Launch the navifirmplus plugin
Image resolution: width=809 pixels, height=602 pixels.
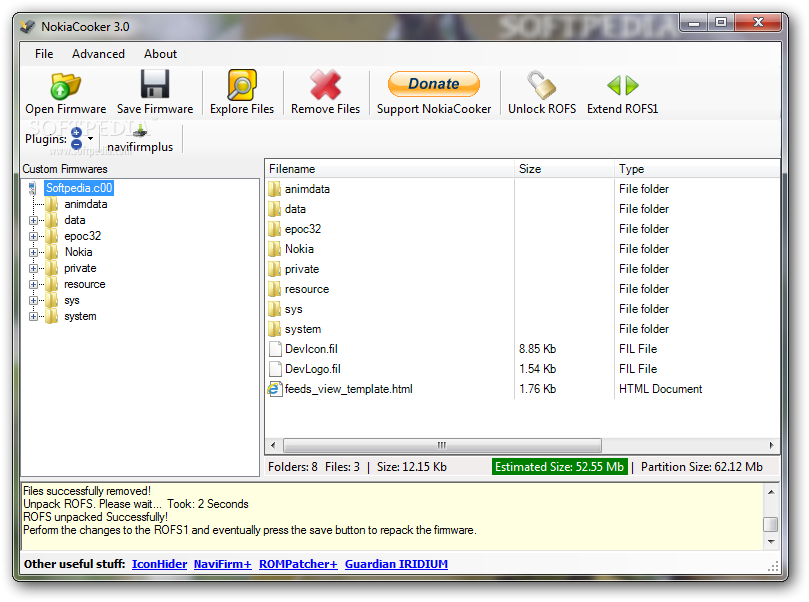coord(140,140)
